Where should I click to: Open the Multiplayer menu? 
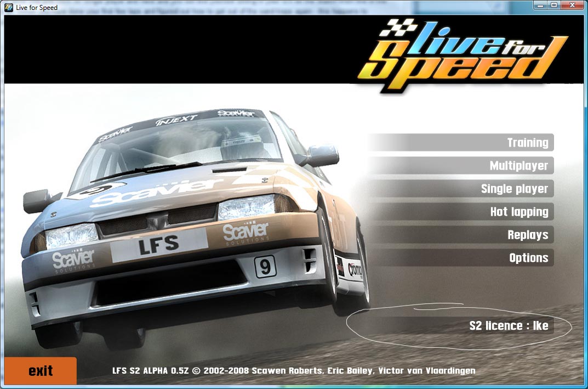point(461,166)
